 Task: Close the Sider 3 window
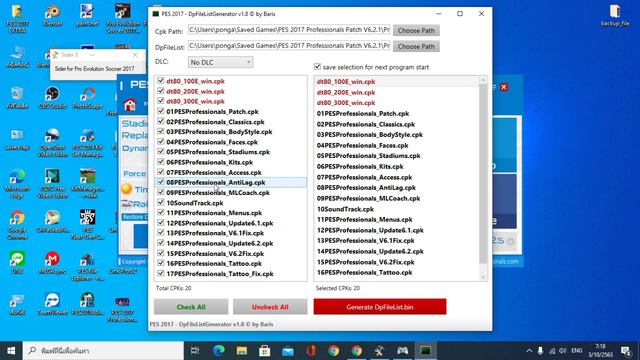pyautogui.click(x=135, y=54)
